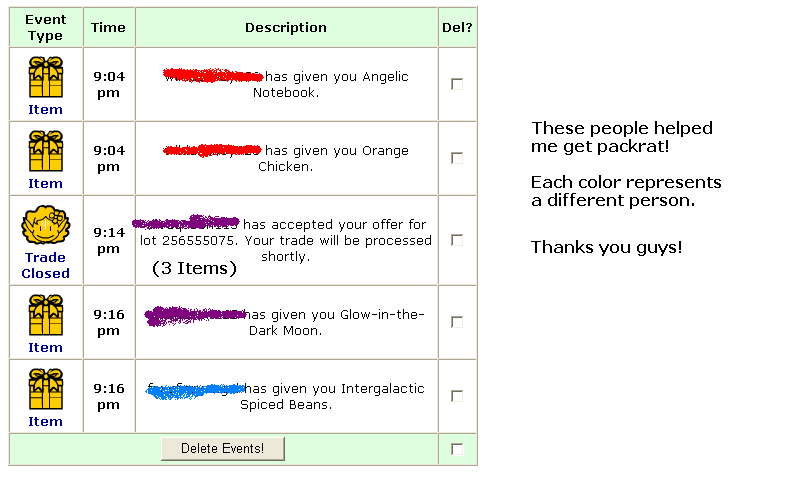Viewport: 800px width, 500px height.
Task: Click the Delete Events! button
Action: 223,448
